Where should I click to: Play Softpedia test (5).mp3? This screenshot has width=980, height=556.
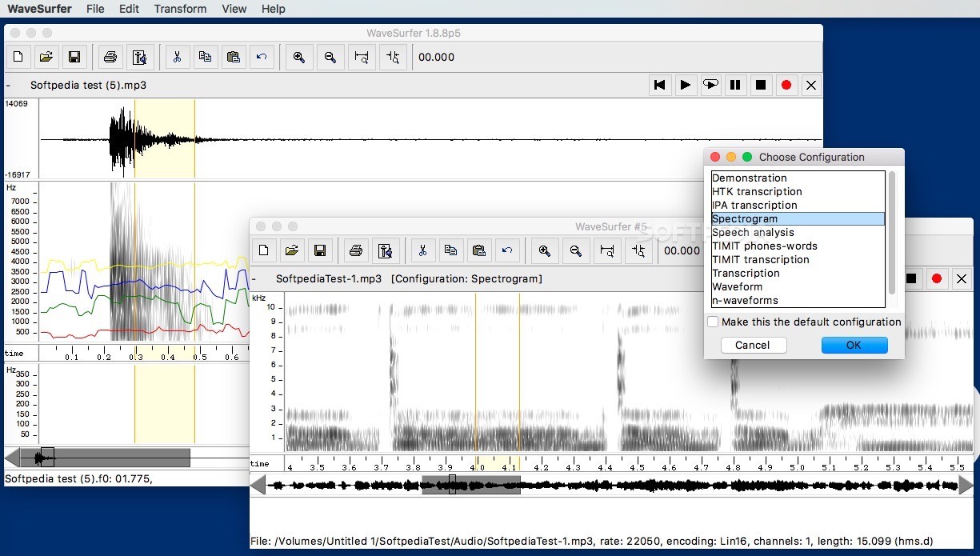pyautogui.click(x=685, y=85)
